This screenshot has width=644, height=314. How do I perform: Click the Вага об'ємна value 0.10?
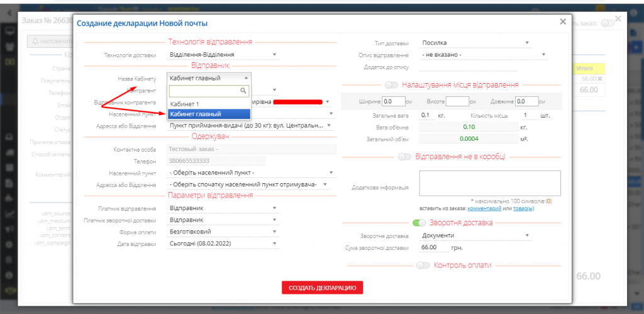[469, 127]
